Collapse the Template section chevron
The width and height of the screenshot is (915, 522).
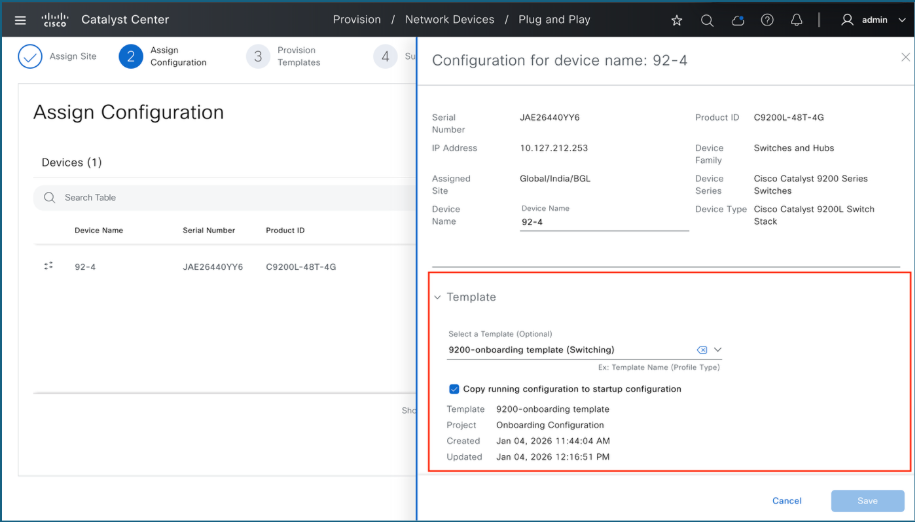(x=437, y=297)
